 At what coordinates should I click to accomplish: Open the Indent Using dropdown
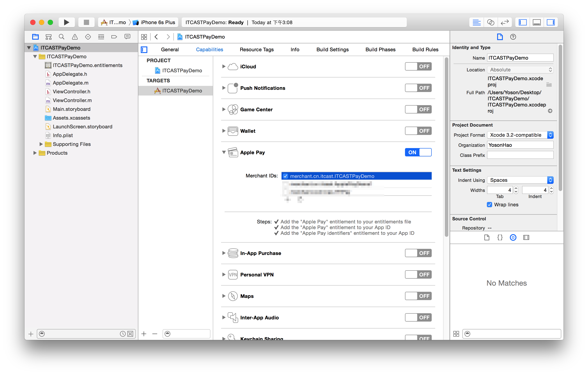click(x=520, y=180)
